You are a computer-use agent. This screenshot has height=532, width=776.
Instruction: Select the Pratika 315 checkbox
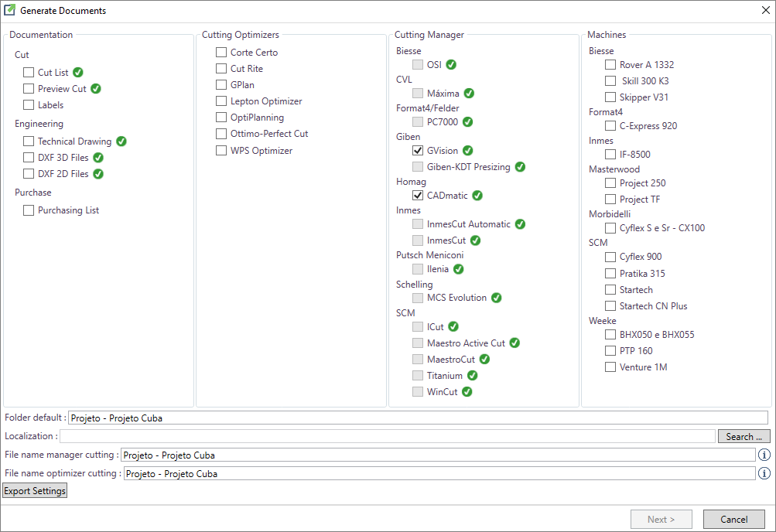tap(610, 274)
